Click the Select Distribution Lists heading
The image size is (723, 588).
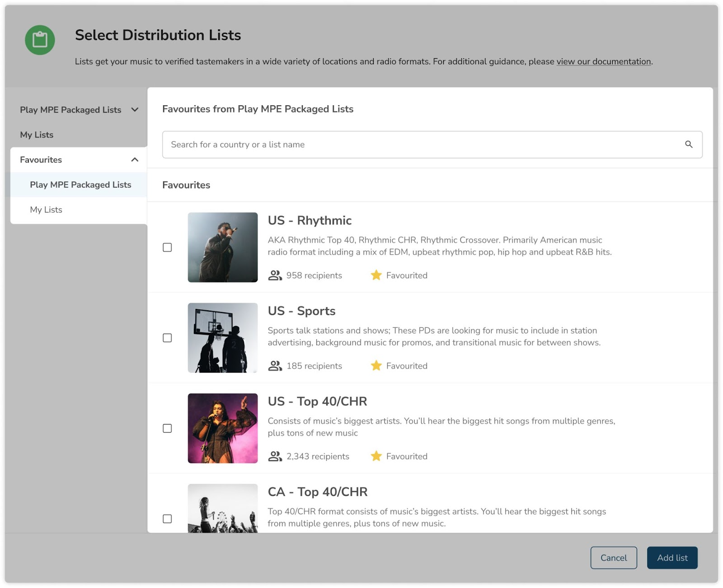158,35
